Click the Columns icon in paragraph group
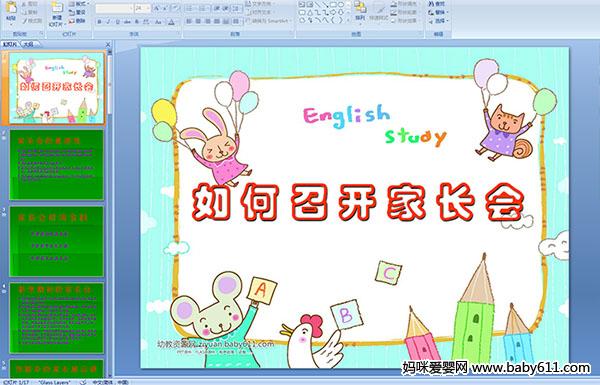Screen dimensions: 600x385 (x=236, y=21)
